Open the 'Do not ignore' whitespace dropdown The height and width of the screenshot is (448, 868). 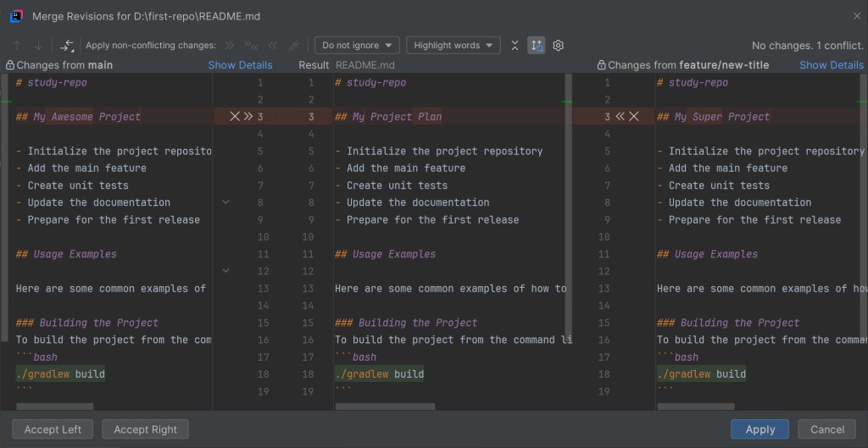(x=357, y=46)
